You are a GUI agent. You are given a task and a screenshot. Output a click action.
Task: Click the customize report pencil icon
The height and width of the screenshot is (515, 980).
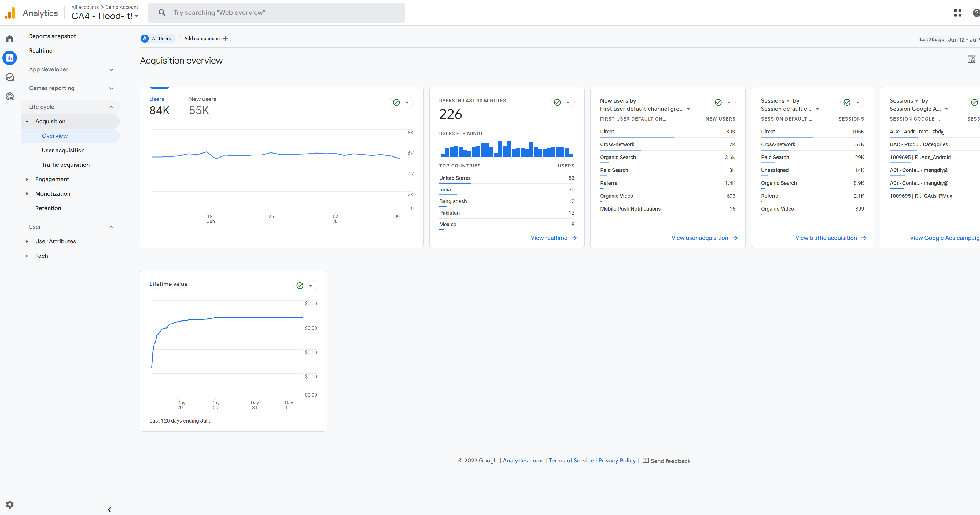coord(971,59)
